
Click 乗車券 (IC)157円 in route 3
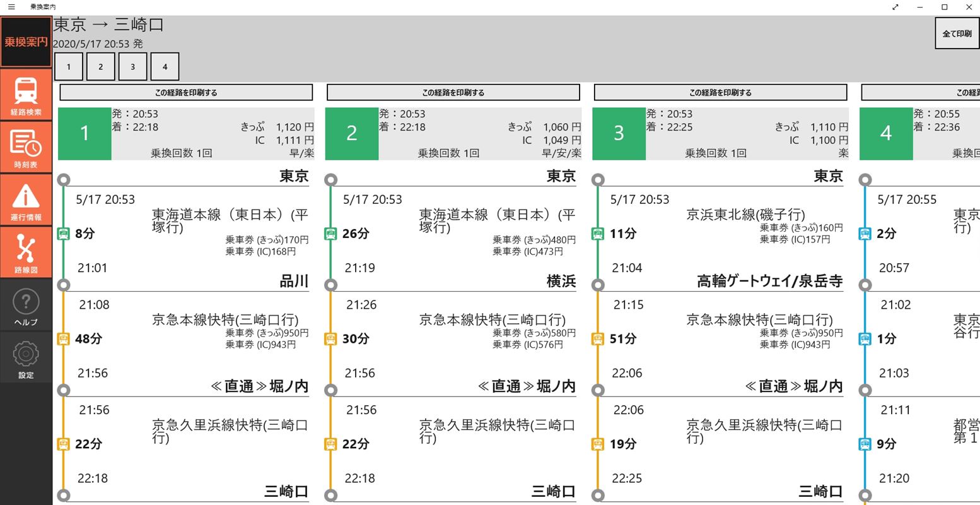click(x=795, y=239)
